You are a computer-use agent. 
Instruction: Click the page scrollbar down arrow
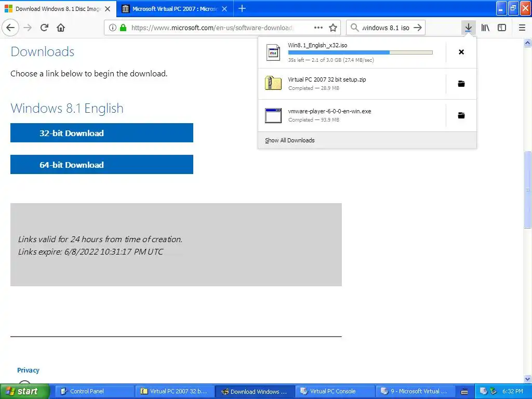(528, 379)
